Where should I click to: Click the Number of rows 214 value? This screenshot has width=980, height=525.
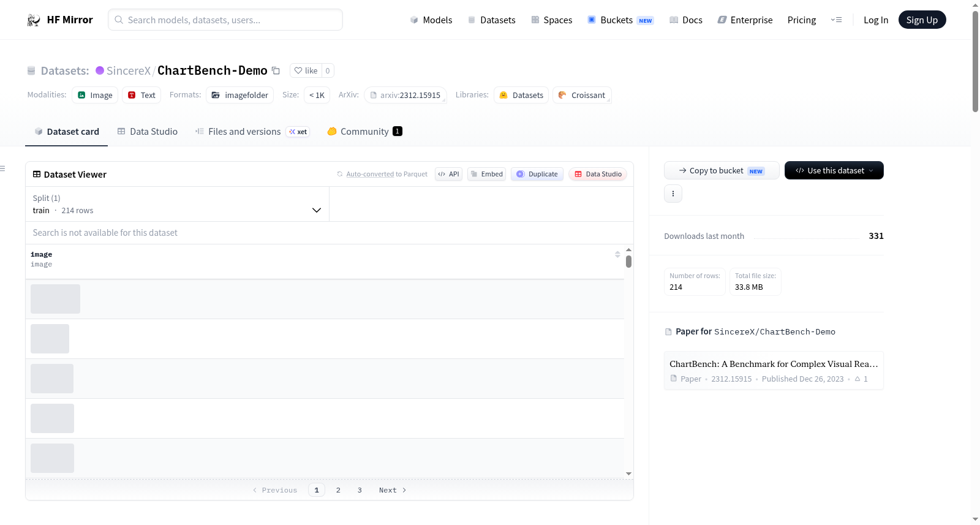pos(676,287)
